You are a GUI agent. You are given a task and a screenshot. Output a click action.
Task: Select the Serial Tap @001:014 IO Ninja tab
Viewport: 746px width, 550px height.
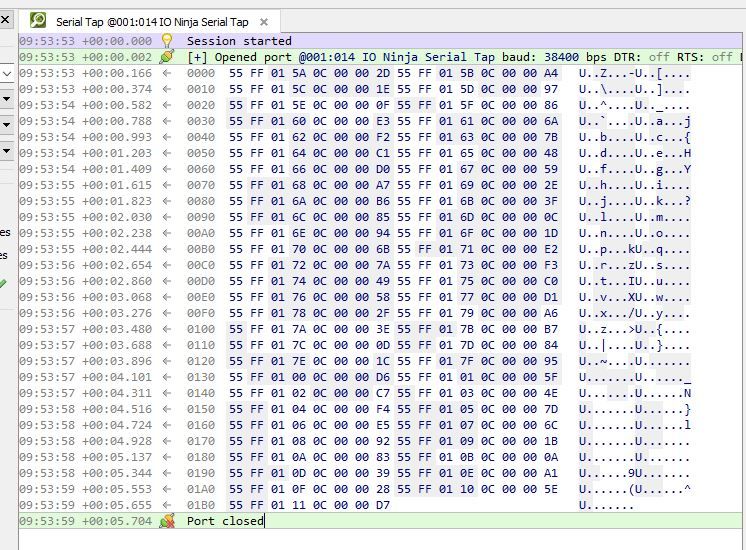[152, 22]
